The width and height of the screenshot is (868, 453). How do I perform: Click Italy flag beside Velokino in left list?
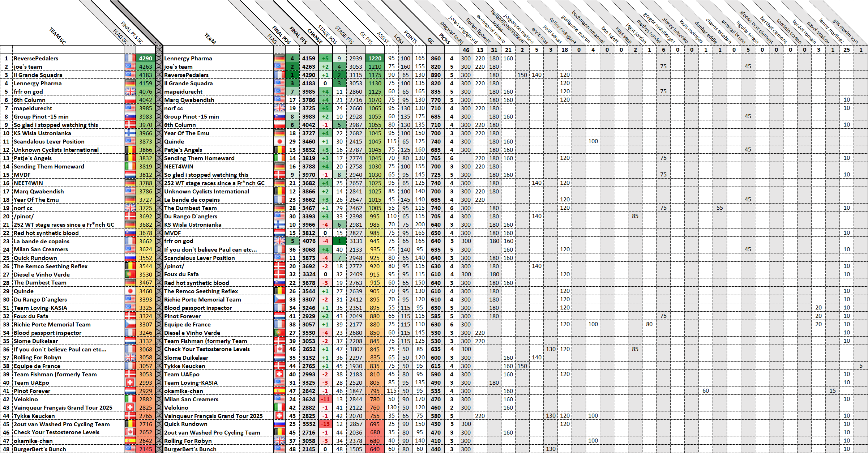tap(130, 399)
